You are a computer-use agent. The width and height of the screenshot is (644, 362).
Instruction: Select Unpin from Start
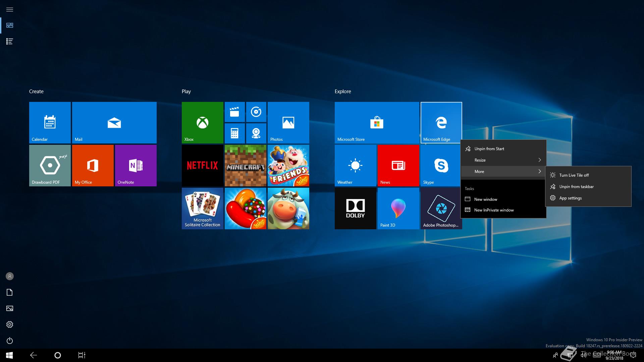pyautogui.click(x=503, y=149)
